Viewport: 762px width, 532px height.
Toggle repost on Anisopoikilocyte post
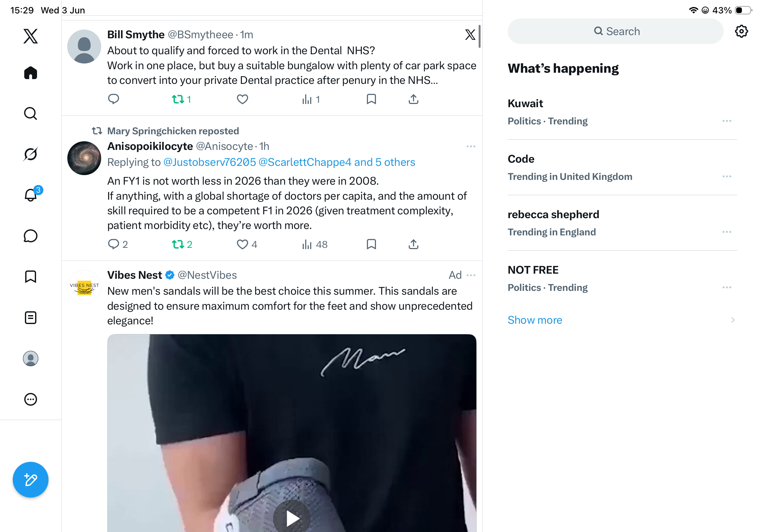(178, 244)
